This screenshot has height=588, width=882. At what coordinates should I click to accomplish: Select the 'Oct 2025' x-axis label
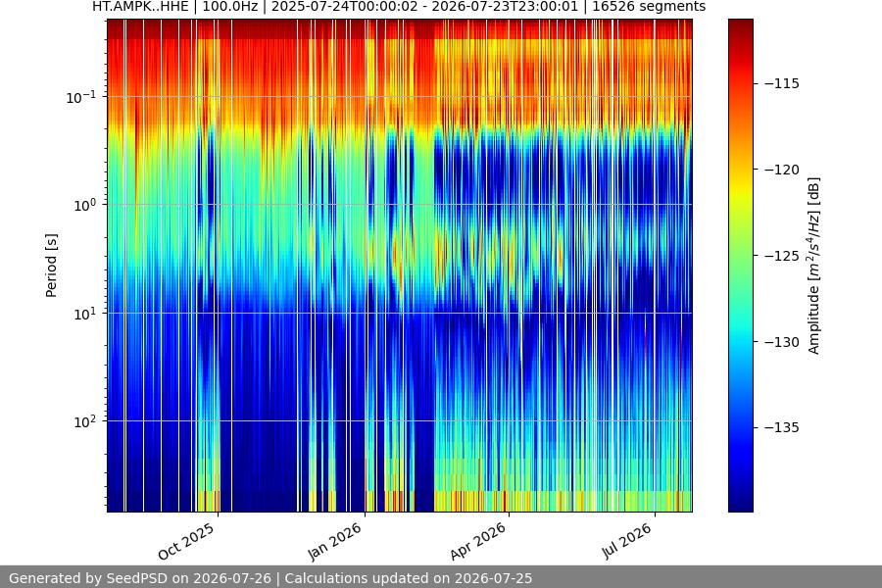pos(186,541)
